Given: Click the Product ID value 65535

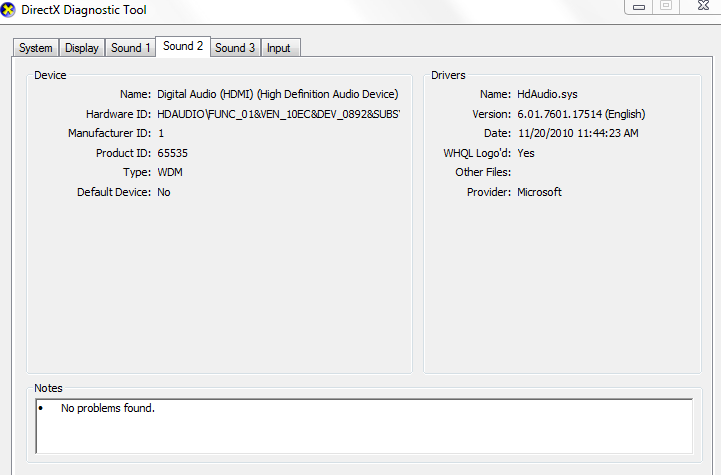Looking at the screenshot, I should click(x=172, y=153).
